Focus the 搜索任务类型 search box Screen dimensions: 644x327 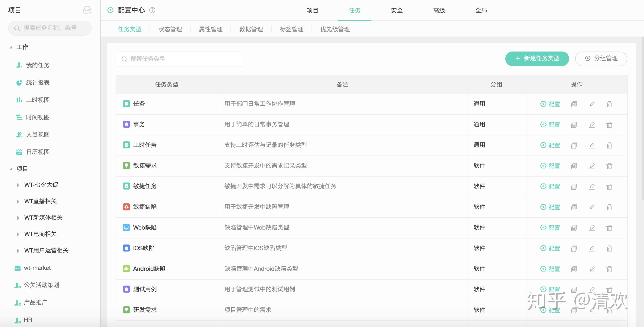(x=179, y=59)
